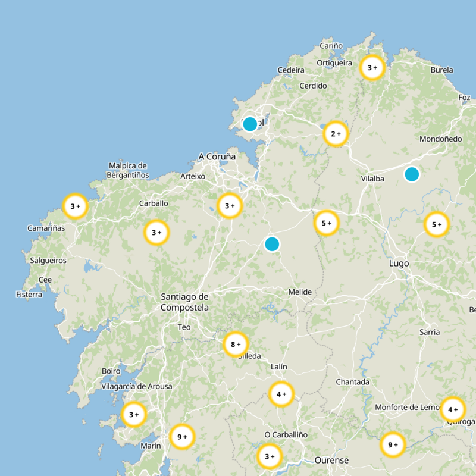The width and height of the screenshot is (476, 476).
Task: Expand the 8+ cluster near Silleda
Action: 236,344
